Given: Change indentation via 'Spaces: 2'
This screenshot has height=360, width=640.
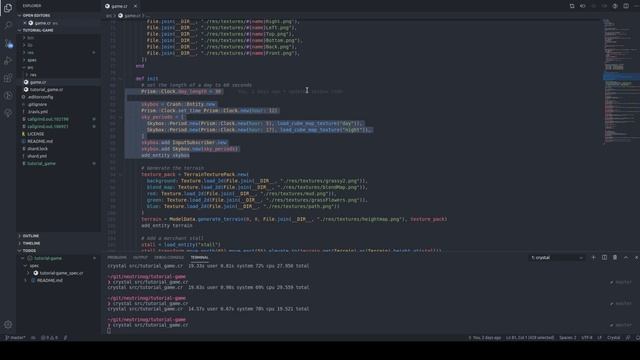Looking at the screenshot, I should point(568,338).
